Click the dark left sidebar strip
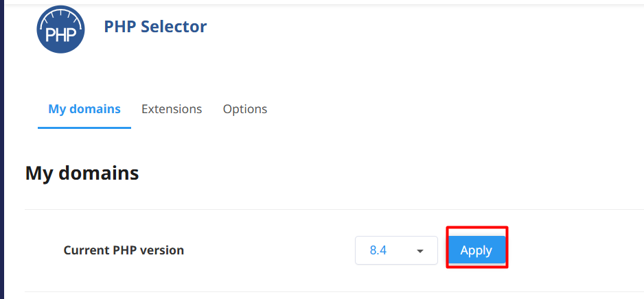This screenshot has width=644, height=299. [2, 149]
